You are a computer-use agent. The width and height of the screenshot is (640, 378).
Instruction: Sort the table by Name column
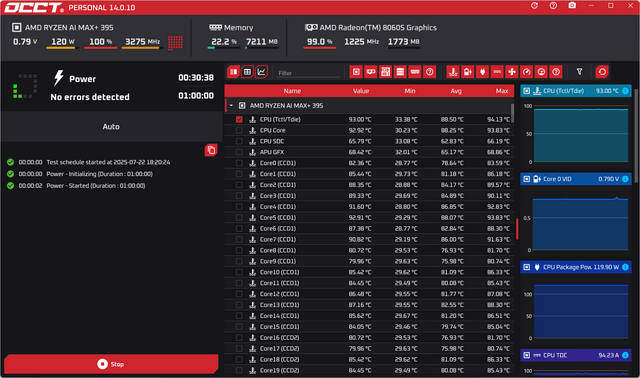[292, 91]
